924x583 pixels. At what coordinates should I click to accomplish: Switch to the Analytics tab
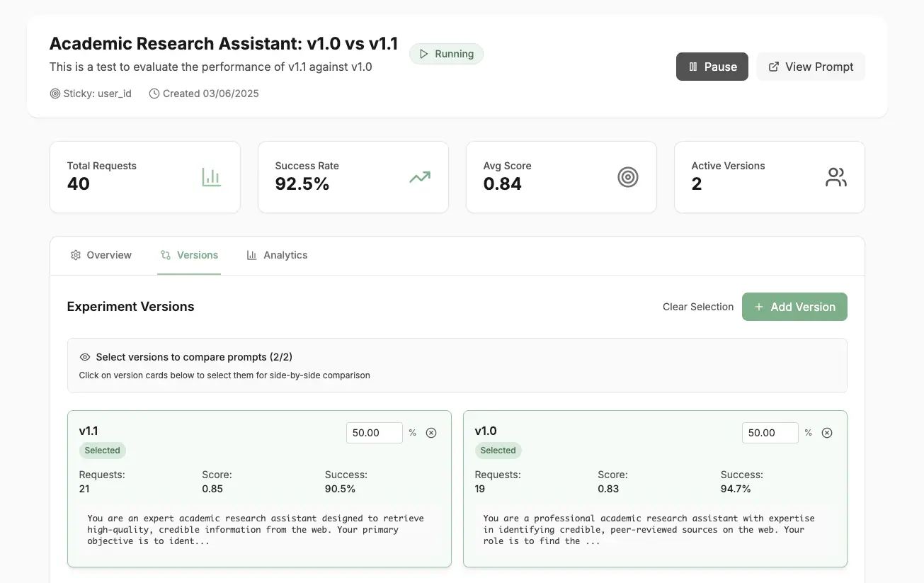pyautogui.click(x=277, y=255)
